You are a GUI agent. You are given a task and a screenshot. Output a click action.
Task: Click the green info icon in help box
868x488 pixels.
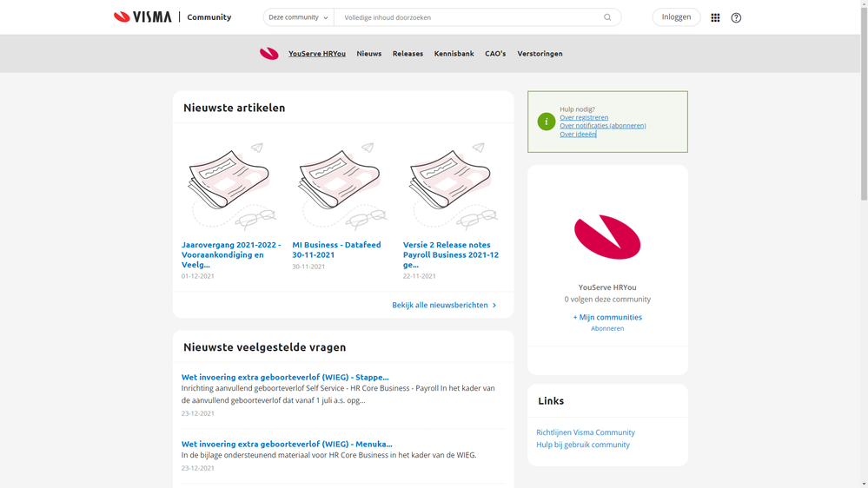click(547, 122)
